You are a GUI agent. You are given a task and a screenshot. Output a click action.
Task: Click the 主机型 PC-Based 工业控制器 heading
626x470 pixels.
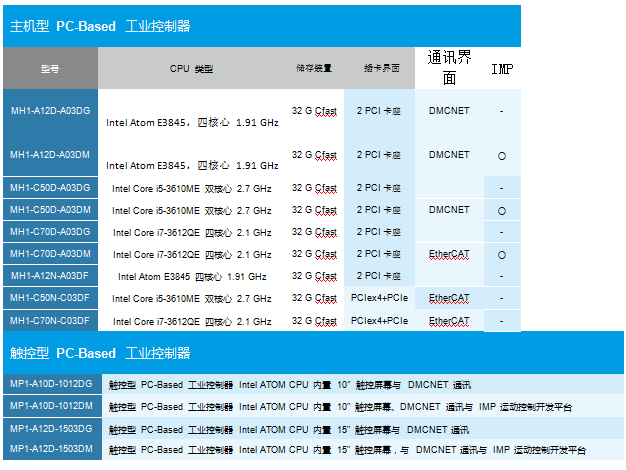tap(100, 26)
